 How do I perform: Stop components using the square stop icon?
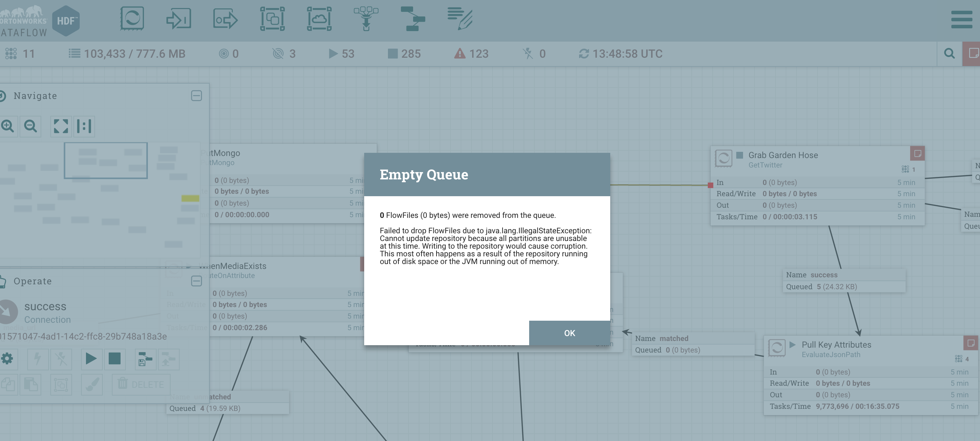click(x=115, y=359)
